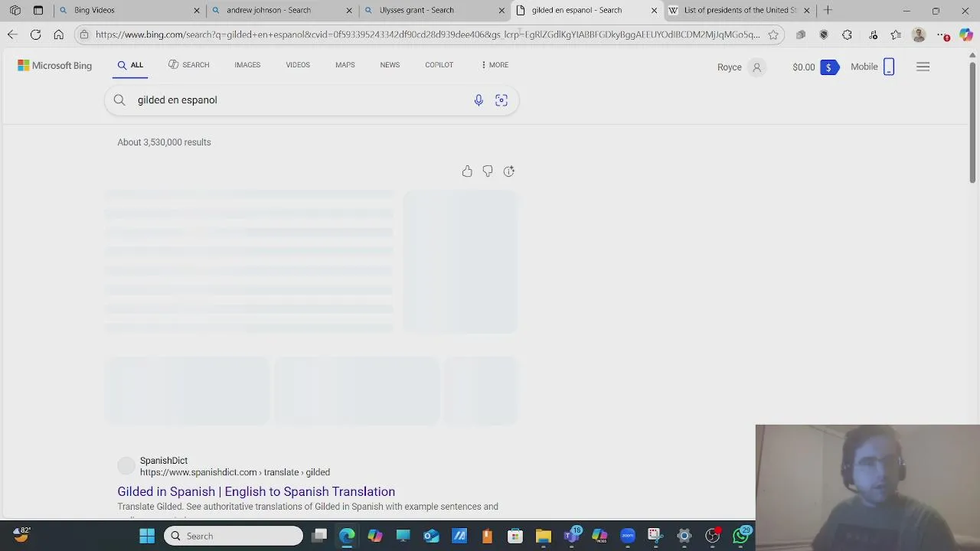Select the SEARCH tab with chat icon
This screenshot has width=980, height=551.
pos(188,65)
